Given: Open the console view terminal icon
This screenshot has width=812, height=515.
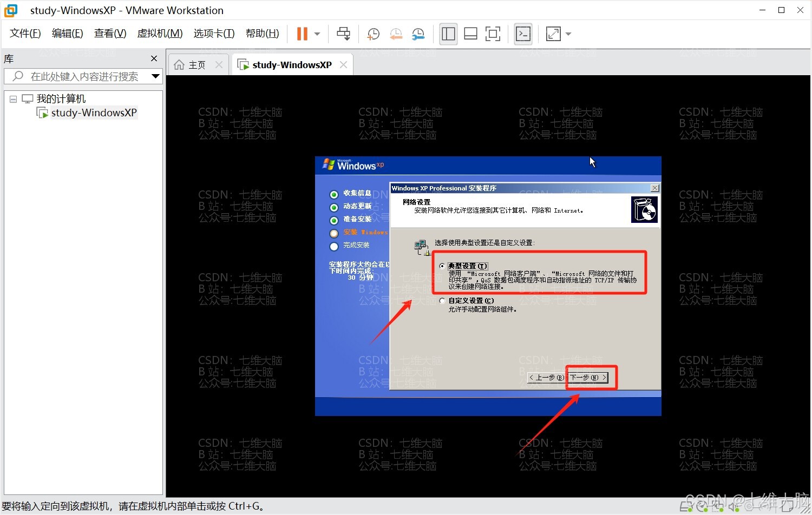Looking at the screenshot, I should click(523, 34).
